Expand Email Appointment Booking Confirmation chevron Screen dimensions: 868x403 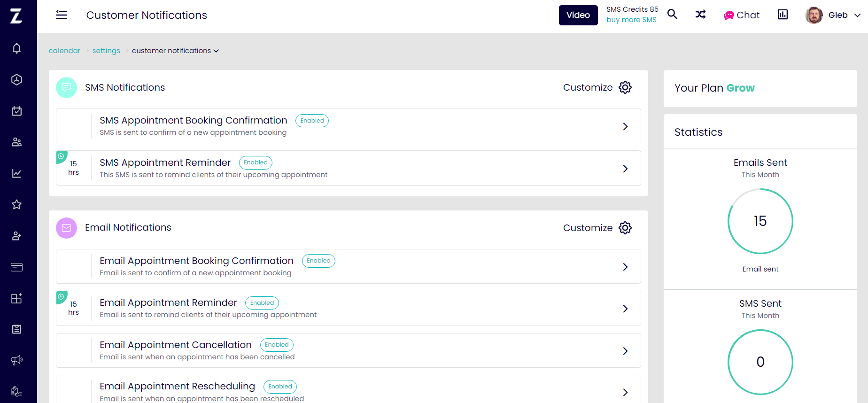pos(625,267)
